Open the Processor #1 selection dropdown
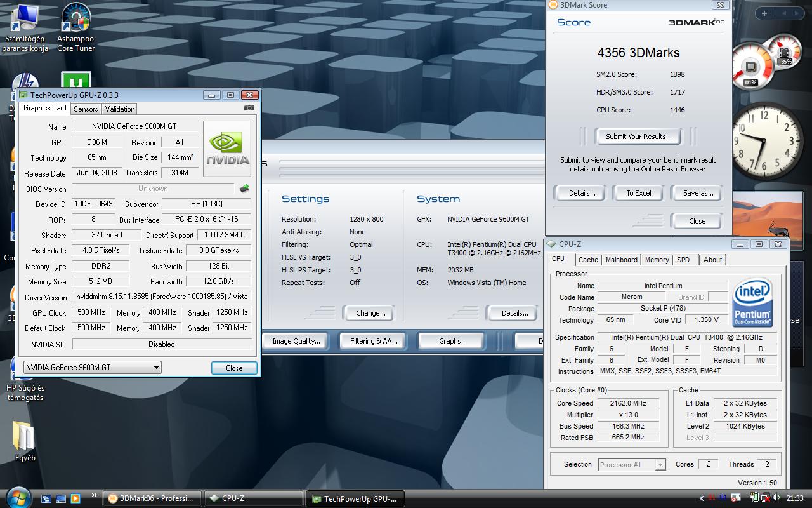 pyautogui.click(x=632, y=464)
